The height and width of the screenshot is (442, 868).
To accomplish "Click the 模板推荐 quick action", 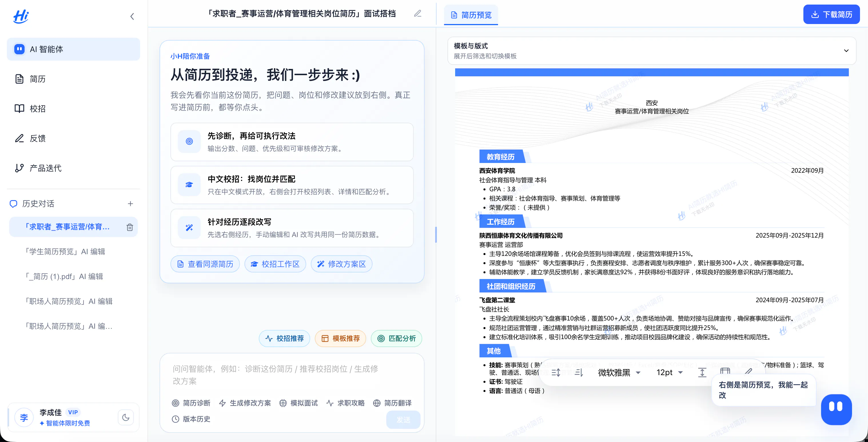I will (340, 338).
